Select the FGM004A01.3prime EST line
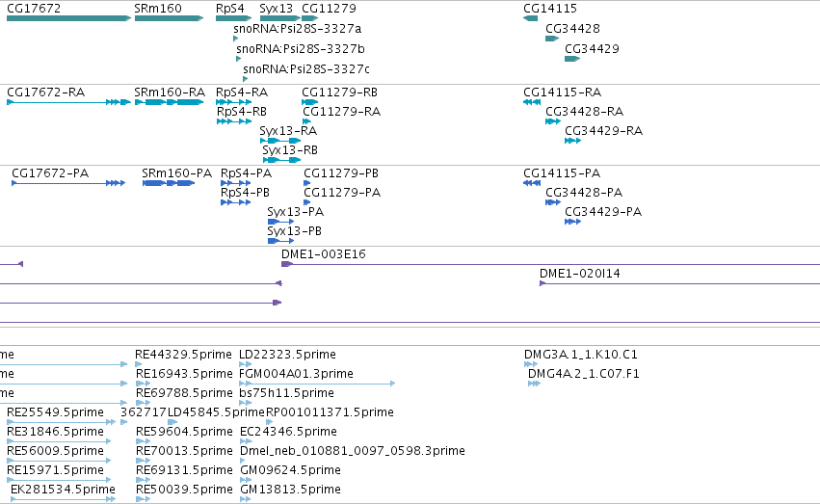The image size is (820, 504). [317, 384]
